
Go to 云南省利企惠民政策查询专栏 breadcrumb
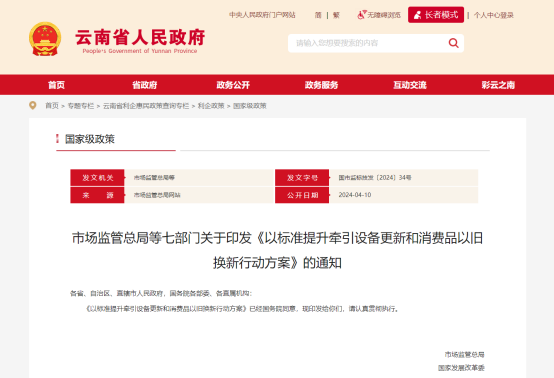[x=146, y=106]
